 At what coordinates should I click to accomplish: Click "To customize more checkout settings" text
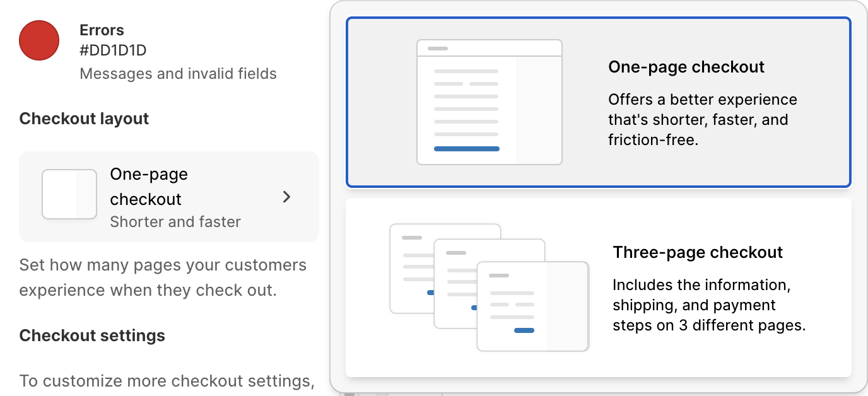pos(167,381)
